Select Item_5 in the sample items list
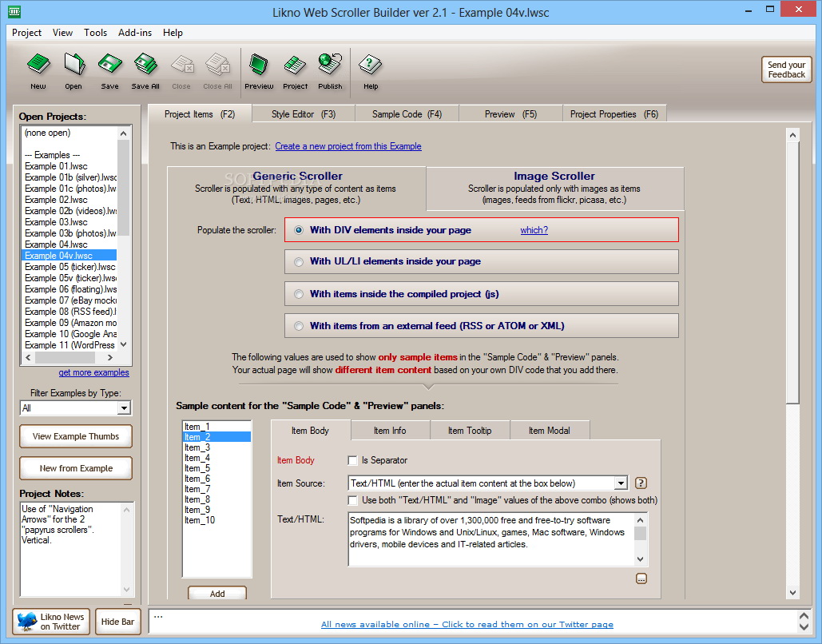This screenshot has height=644, width=822. 197,468
